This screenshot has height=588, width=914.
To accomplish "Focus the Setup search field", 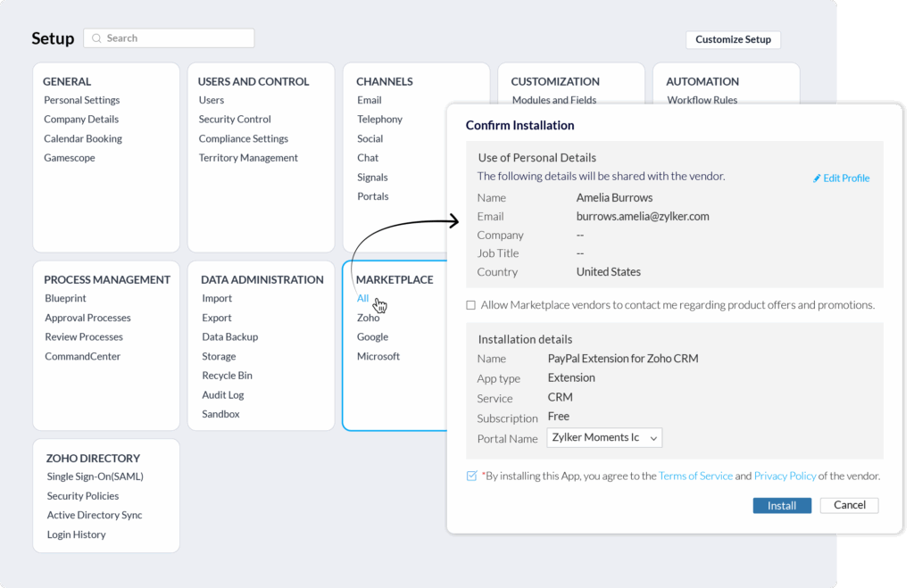I will tap(169, 38).
